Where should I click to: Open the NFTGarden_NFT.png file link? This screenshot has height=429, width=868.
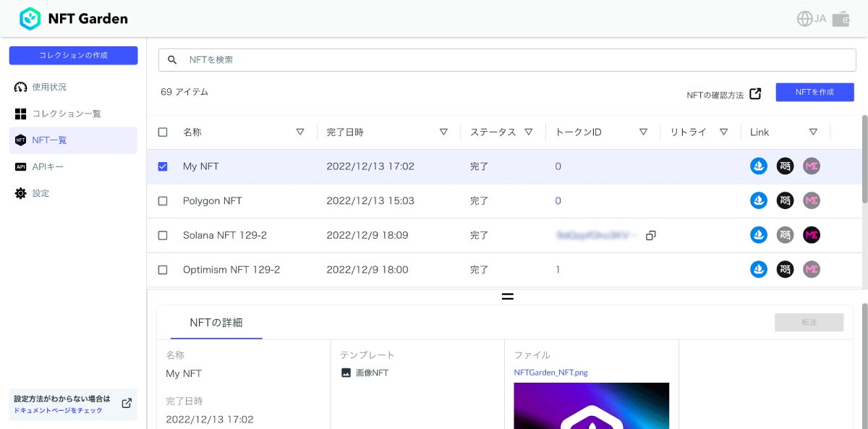coord(550,373)
